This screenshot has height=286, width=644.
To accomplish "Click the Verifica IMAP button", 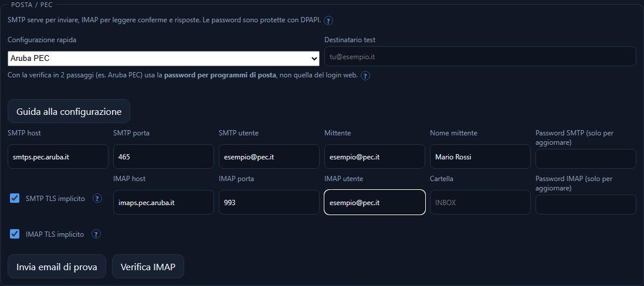I will 148,267.
